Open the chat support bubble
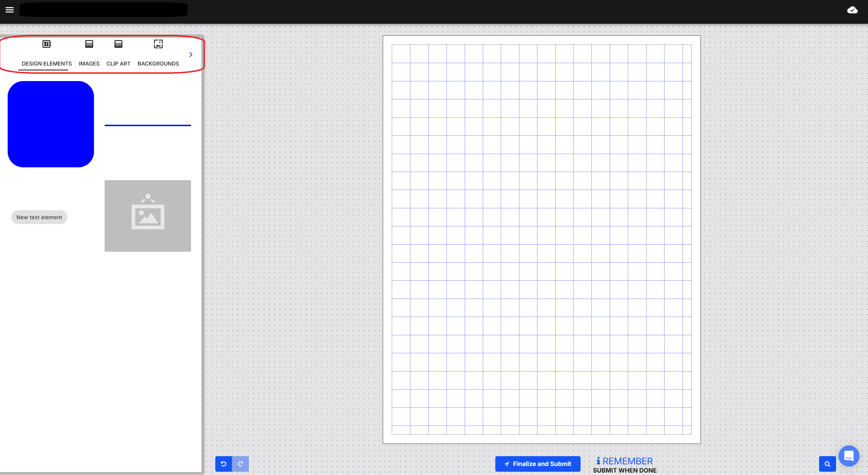Screen dimensions: 868x475 pos(848,455)
